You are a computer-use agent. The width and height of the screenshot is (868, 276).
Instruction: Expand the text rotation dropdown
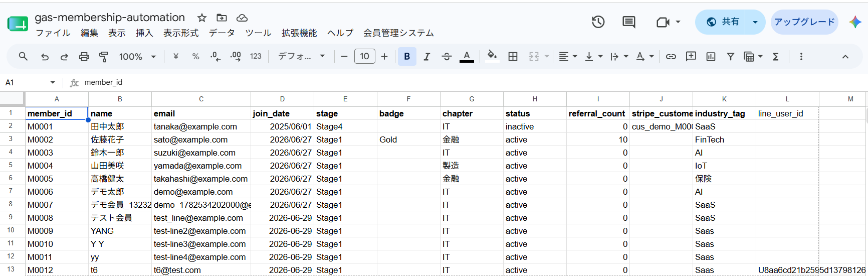point(652,57)
